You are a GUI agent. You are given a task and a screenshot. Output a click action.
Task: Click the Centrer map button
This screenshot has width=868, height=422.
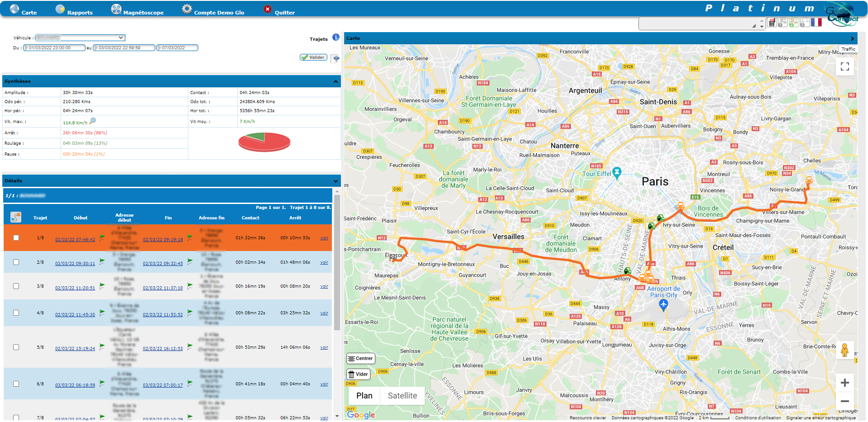pyautogui.click(x=360, y=358)
